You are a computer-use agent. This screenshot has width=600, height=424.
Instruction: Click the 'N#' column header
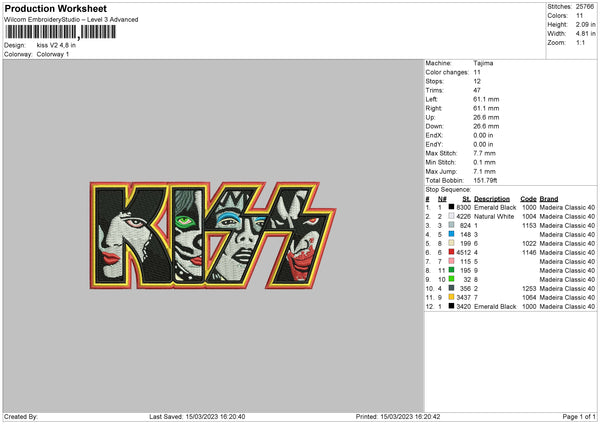click(x=442, y=199)
